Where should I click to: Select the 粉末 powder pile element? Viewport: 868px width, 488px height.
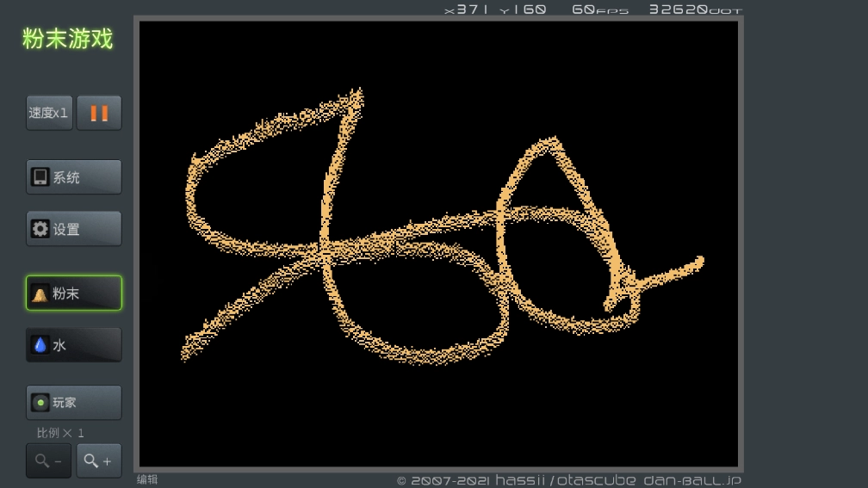pyautogui.click(x=74, y=293)
